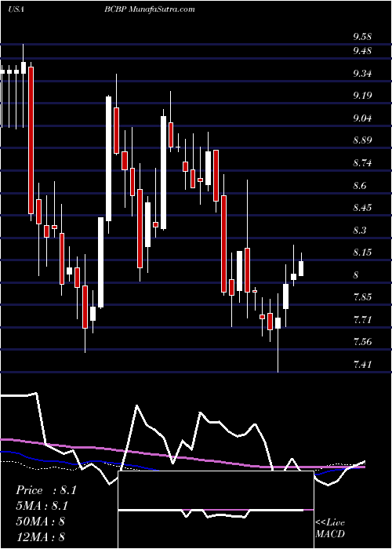Click the USA label at top left
This screenshot has height=549, width=392.
click(16, 9)
